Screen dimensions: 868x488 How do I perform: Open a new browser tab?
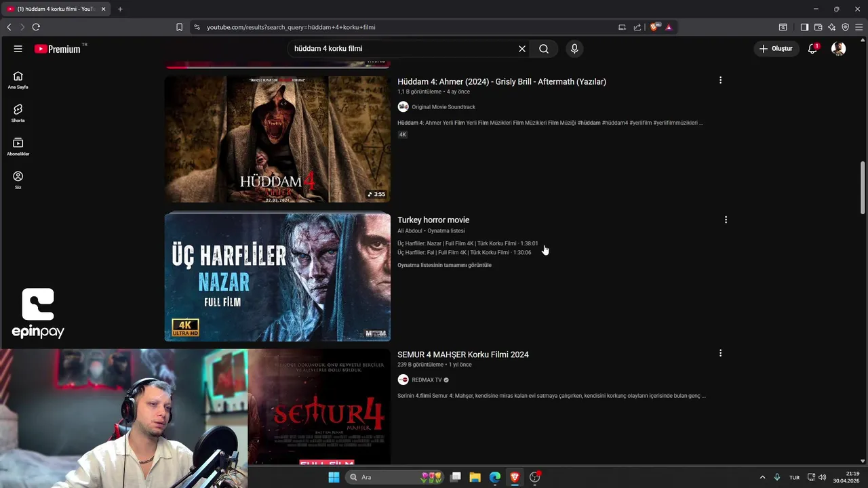coord(120,9)
